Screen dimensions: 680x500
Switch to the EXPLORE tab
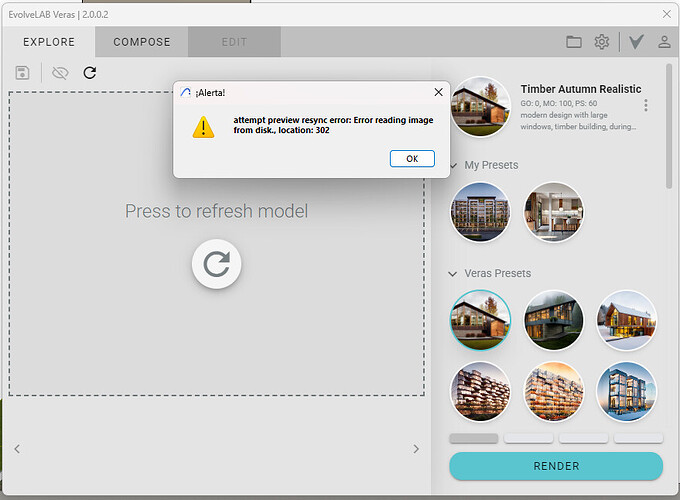[49, 42]
